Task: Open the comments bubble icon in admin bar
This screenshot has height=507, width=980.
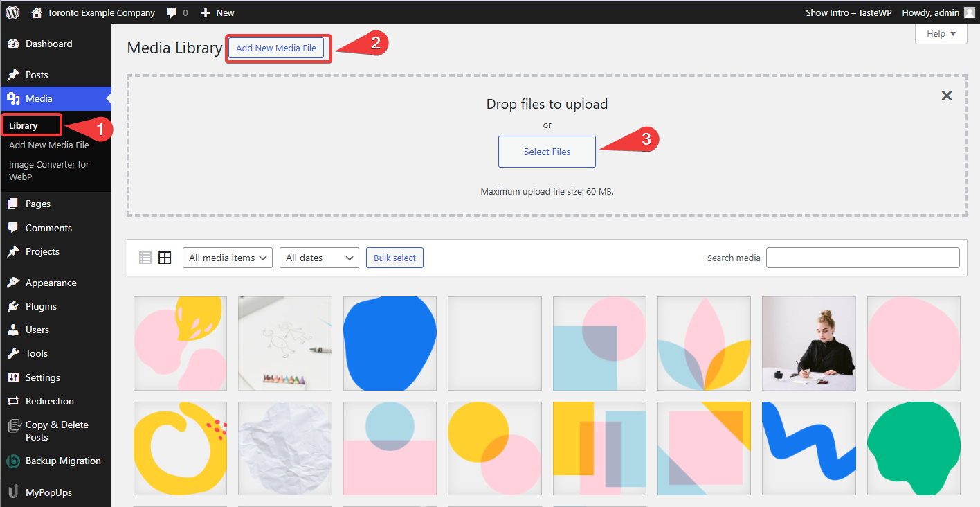Action: pos(172,12)
